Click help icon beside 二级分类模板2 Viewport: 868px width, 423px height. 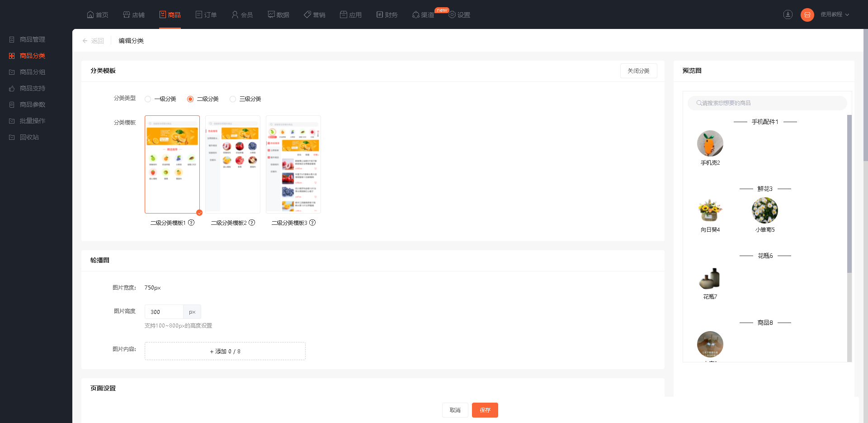click(x=252, y=223)
